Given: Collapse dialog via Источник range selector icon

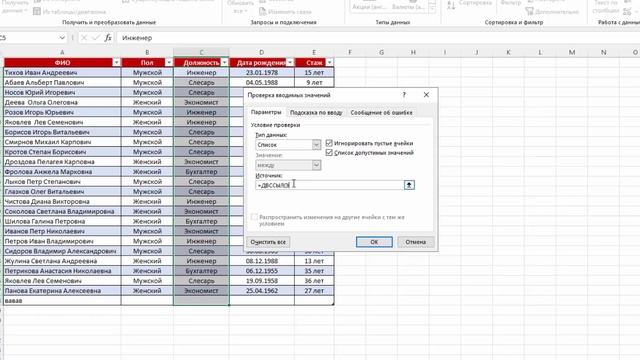Looking at the screenshot, I should tap(409, 185).
